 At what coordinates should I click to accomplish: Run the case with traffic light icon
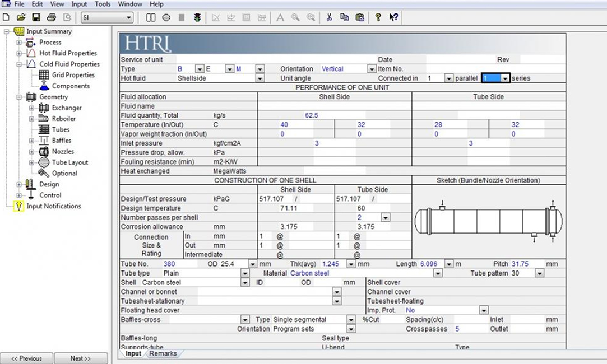pos(197,17)
